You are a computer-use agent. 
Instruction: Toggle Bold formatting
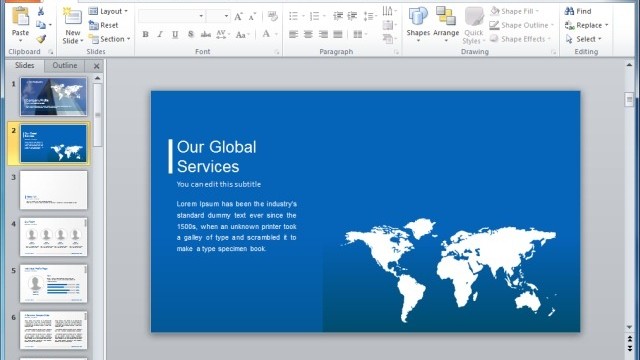pos(145,35)
